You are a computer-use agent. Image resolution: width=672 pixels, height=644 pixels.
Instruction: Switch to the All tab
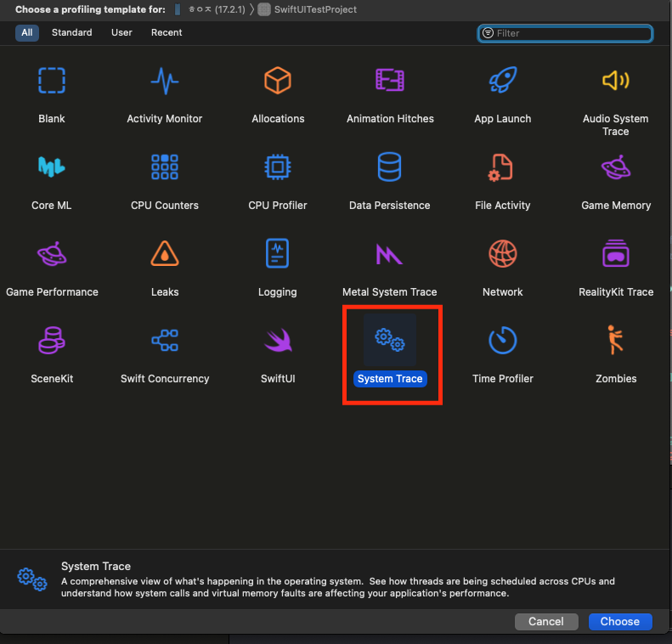pyautogui.click(x=27, y=32)
